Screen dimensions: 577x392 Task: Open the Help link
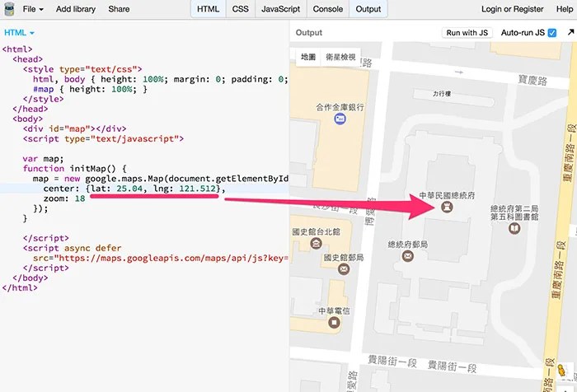coord(565,9)
